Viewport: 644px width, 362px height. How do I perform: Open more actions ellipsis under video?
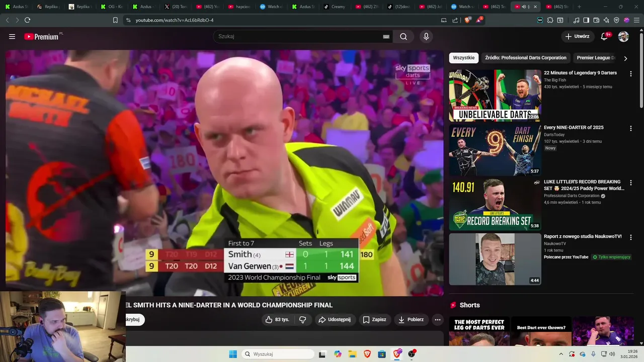click(x=438, y=320)
